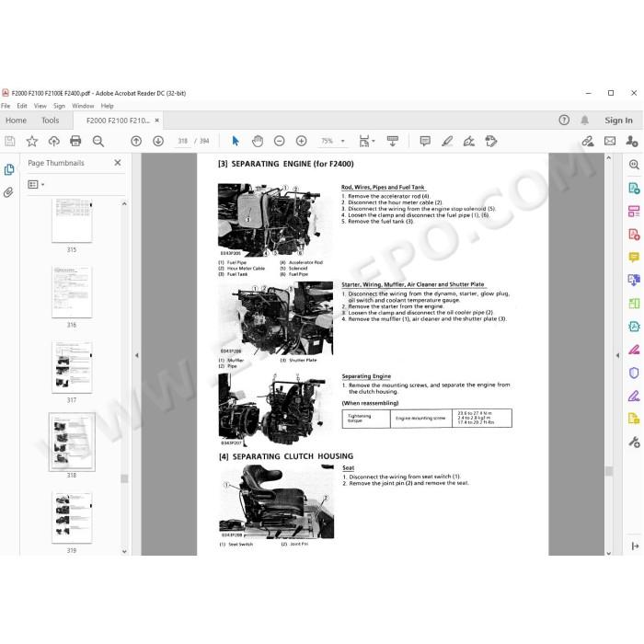644x644 pixels.
Task: Select page 319 thumbnail
Action: [72, 518]
